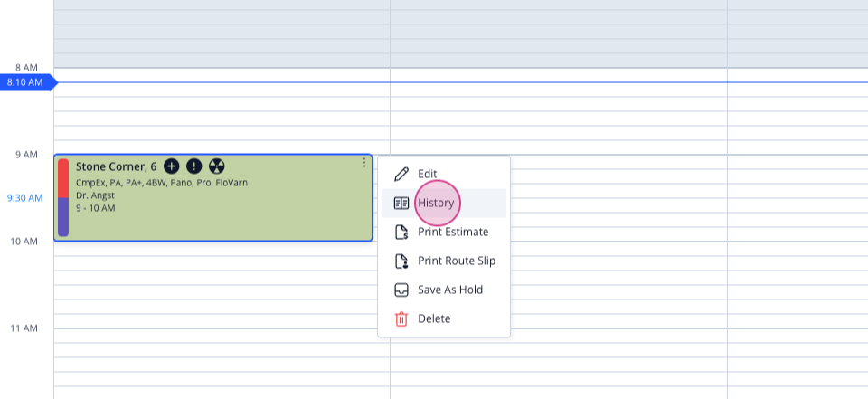Click the document-person icon beside Print Route Slip

401,261
